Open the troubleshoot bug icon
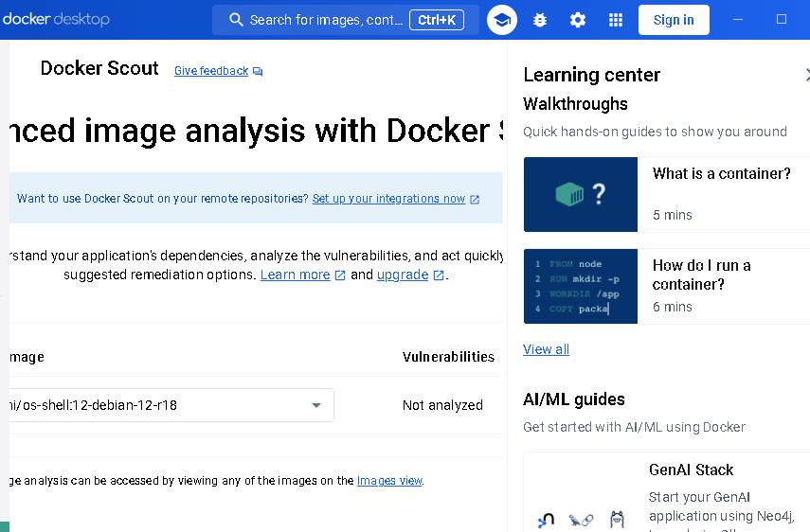This screenshot has width=810, height=532. coord(540,20)
